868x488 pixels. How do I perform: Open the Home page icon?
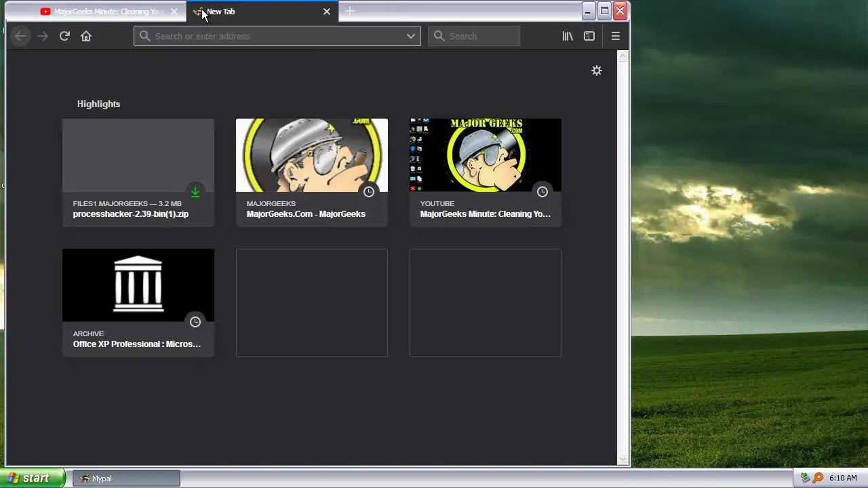pyautogui.click(x=86, y=36)
